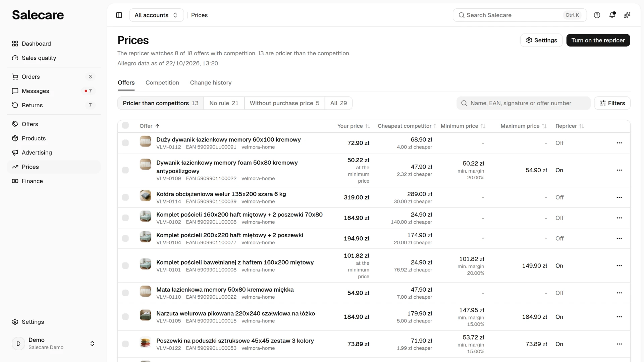Expand the All accounts selector
Image resolution: width=644 pixels, height=362 pixels.
(x=156, y=15)
